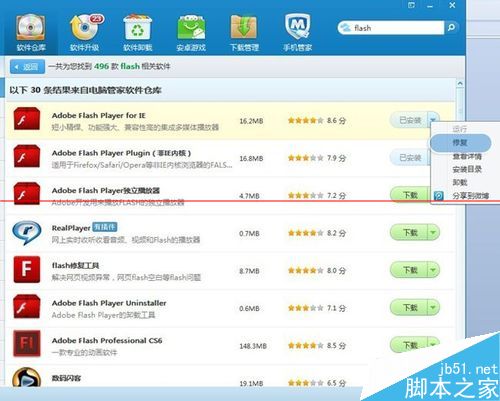Image resolution: width=500 pixels, height=401 pixels.
Task: Open the 软件仓库 software library tab
Action: (30, 32)
